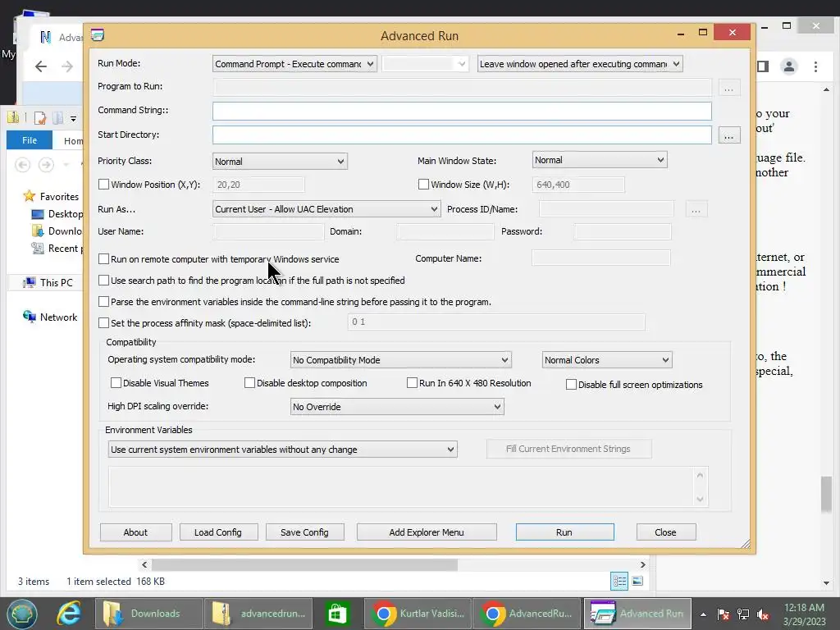Check Parse the environment variables option
Screen dimensions: 840x630
[x=103, y=302]
